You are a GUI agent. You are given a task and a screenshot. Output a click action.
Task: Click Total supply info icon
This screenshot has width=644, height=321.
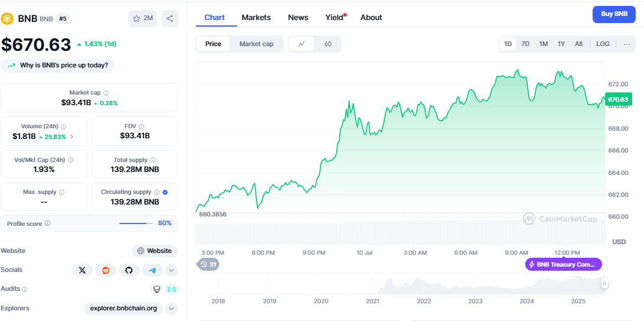pyautogui.click(x=153, y=160)
